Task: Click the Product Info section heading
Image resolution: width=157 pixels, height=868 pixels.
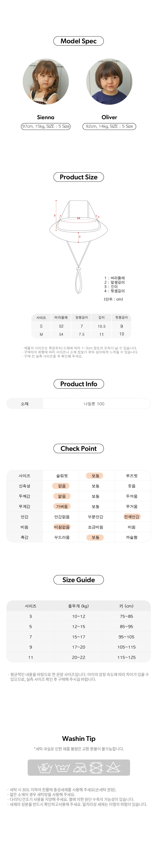Action: point(78,384)
